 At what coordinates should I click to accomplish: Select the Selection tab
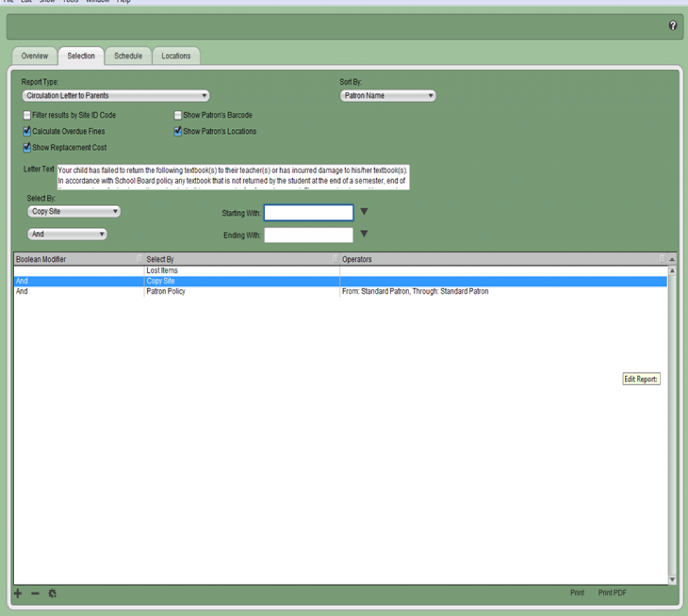click(x=81, y=56)
